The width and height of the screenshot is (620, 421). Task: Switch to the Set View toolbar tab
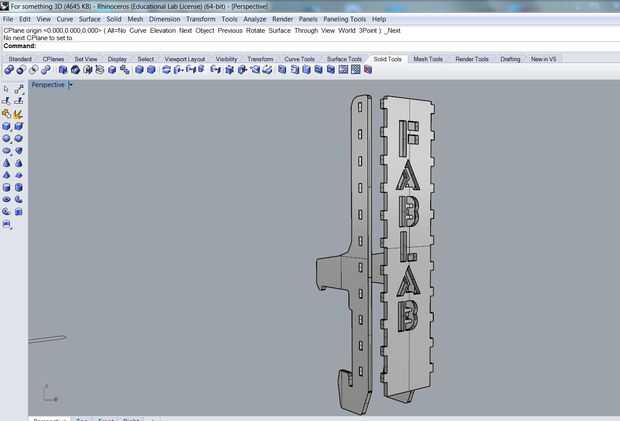(86, 59)
